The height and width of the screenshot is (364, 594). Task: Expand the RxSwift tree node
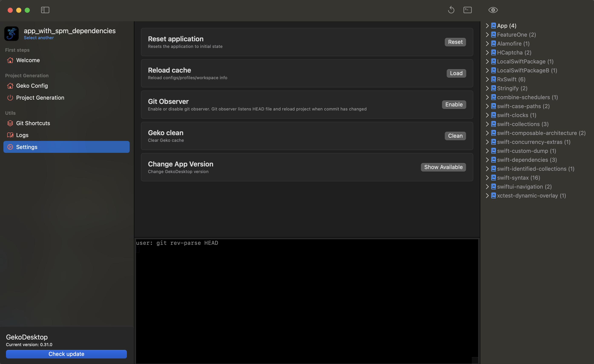point(487,79)
